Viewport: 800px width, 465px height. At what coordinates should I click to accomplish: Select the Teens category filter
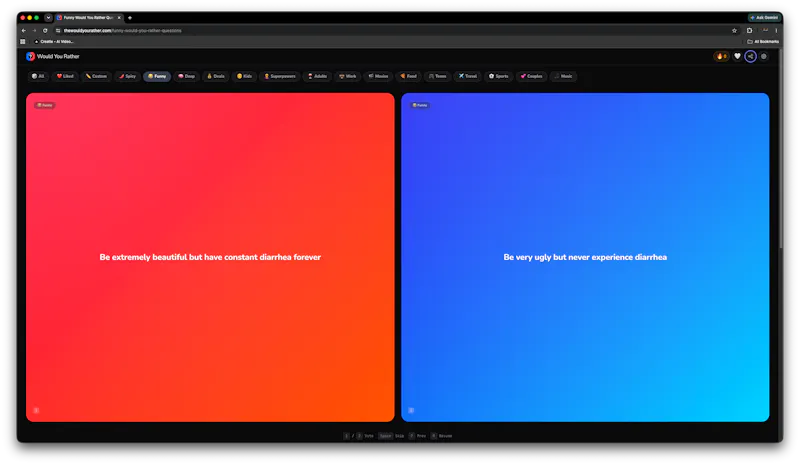pos(437,76)
